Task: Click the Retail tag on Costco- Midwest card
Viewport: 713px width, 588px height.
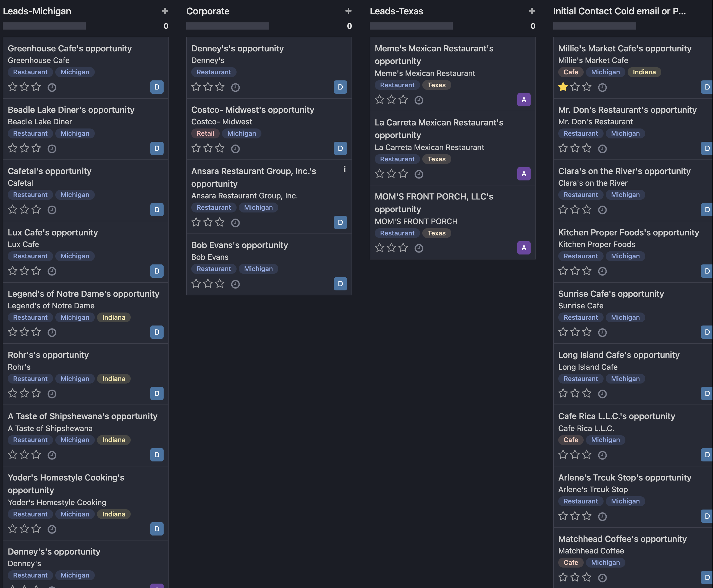Action: tap(205, 133)
